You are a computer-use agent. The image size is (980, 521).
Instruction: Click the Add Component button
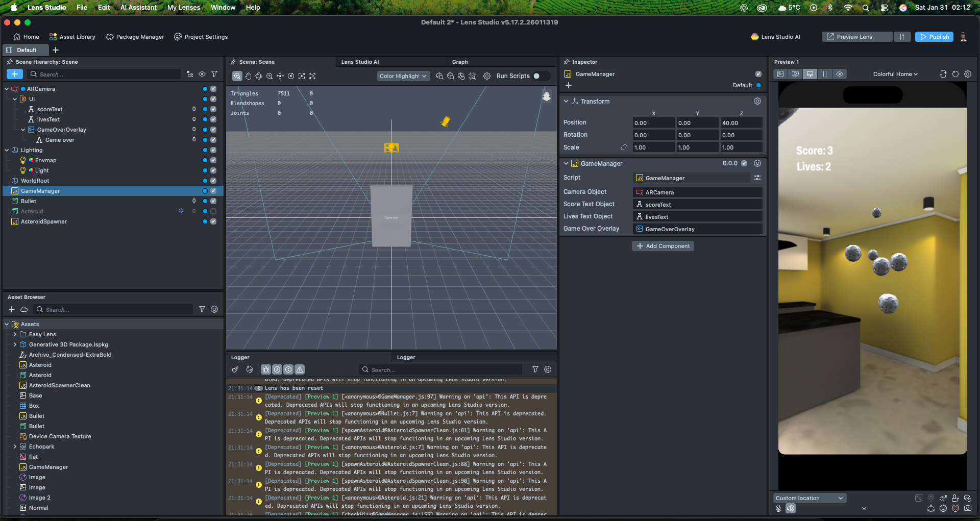point(663,246)
